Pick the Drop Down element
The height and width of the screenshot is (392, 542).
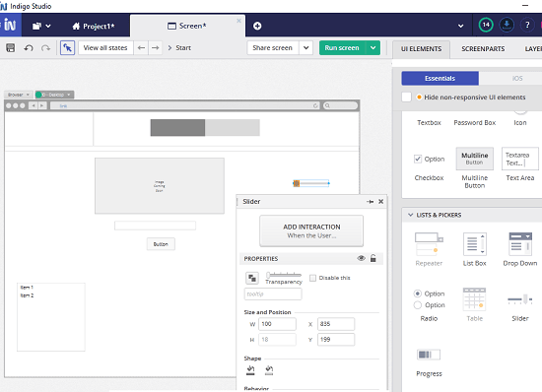[520, 249]
